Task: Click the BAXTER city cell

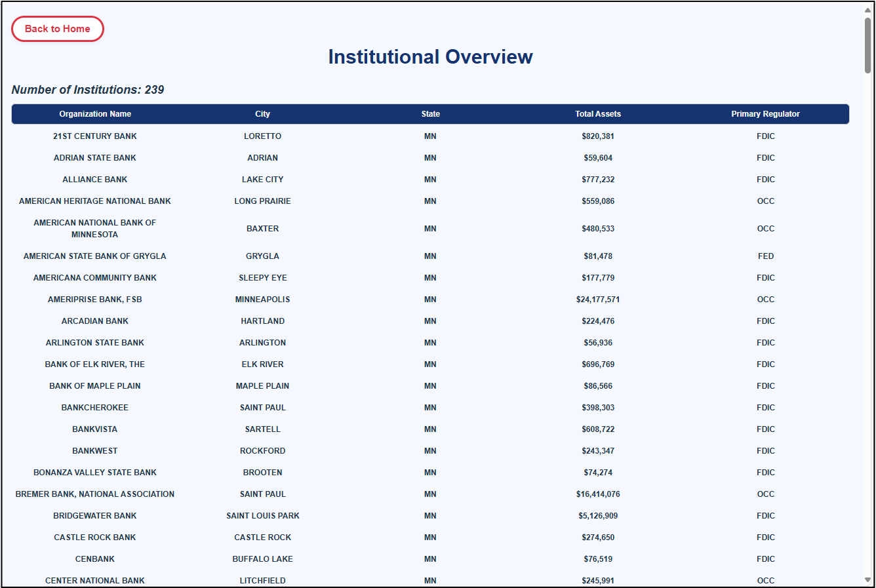Action: tap(262, 229)
